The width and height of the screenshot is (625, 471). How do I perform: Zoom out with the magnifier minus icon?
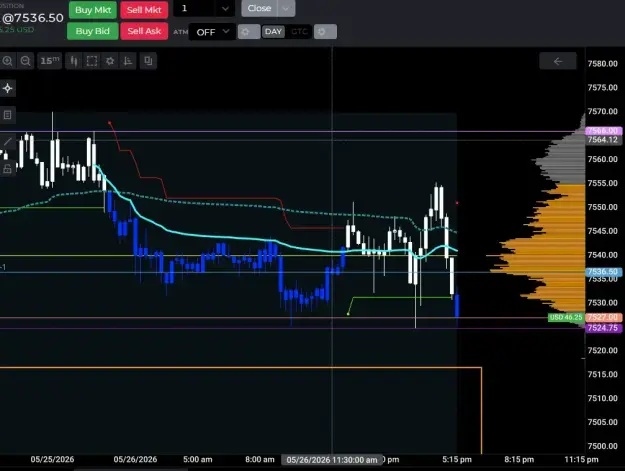pos(26,61)
